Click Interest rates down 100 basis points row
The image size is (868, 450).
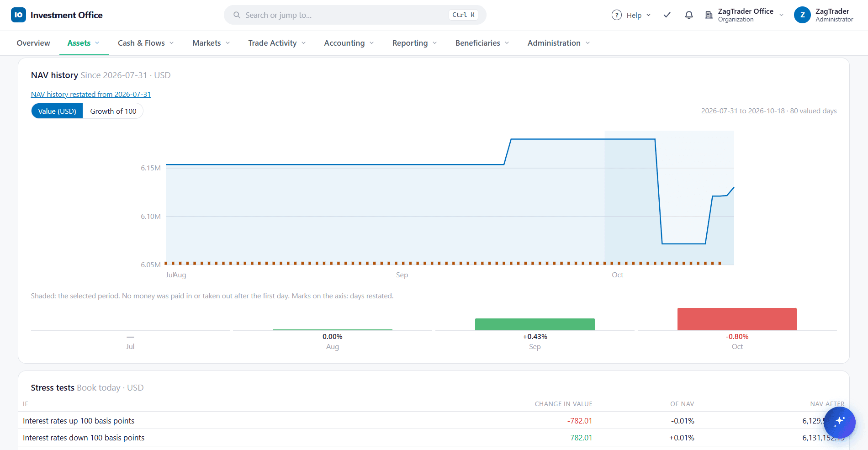point(434,438)
